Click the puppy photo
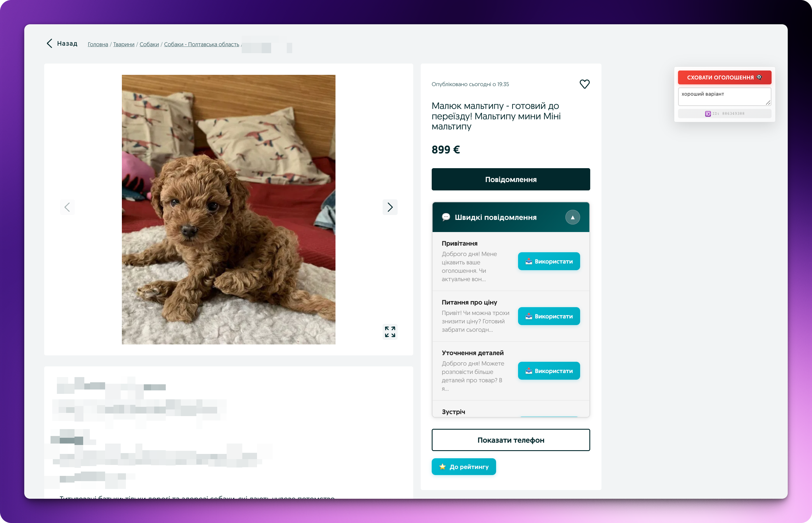The image size is (812, 523). pyautogui.click(x=228, y=209)
